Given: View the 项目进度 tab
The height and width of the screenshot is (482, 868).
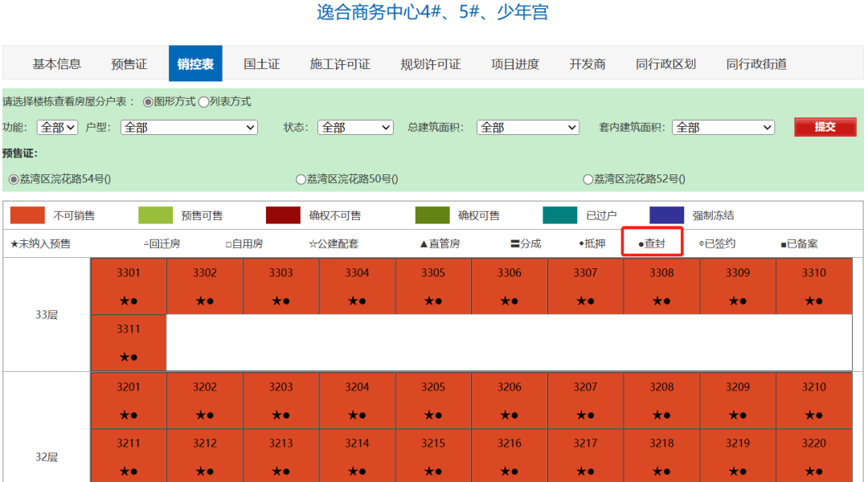Looking at the screenshot, I should [515, 64].
